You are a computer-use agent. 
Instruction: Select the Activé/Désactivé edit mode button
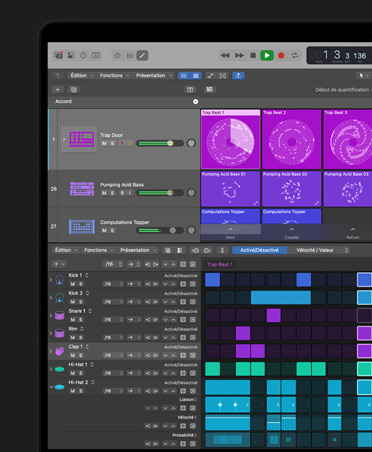click(x=259, y=250)
